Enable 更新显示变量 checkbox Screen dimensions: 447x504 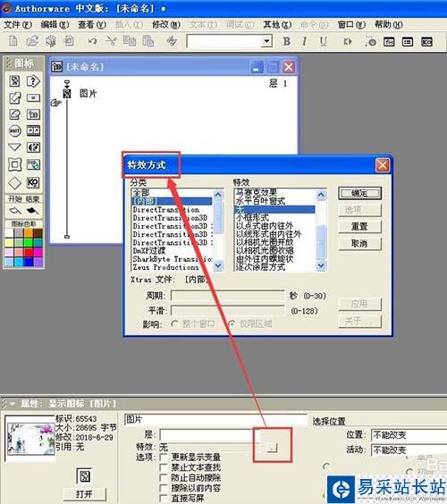click(x=164, y=457)
